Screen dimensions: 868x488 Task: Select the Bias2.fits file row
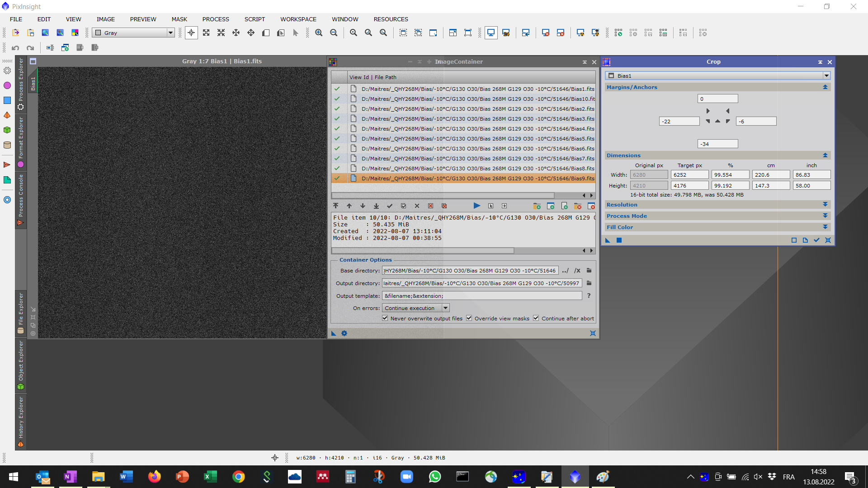click(463, 108)
